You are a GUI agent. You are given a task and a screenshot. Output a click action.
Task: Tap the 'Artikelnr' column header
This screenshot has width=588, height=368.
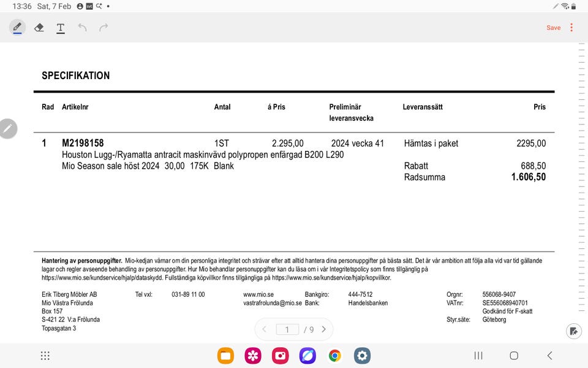pos(75,107)
